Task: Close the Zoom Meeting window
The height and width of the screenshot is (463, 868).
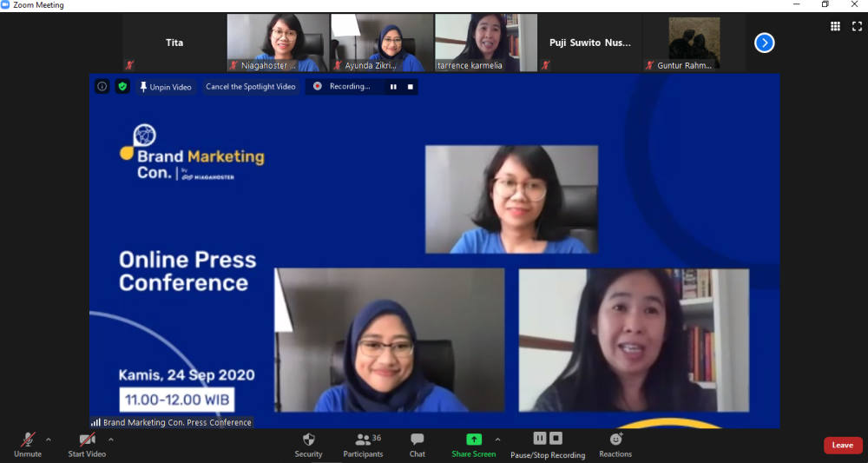Action: [855, 4]
